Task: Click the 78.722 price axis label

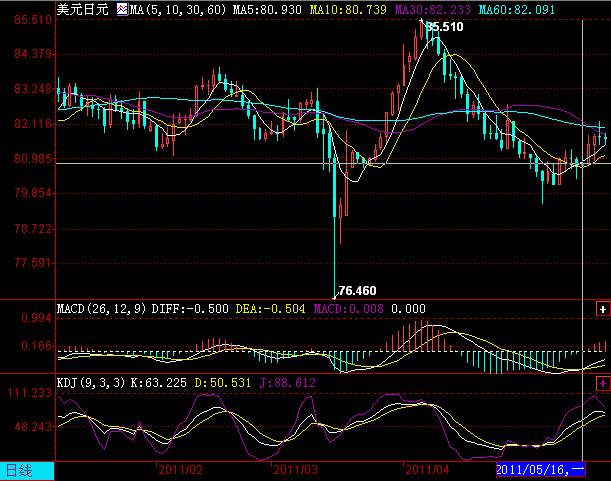Action: click(x=33, y=228)
